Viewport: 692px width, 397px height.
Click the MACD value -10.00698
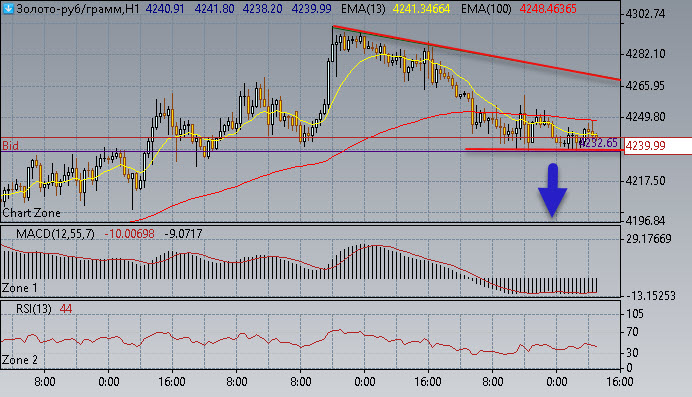tap(130, 234)
